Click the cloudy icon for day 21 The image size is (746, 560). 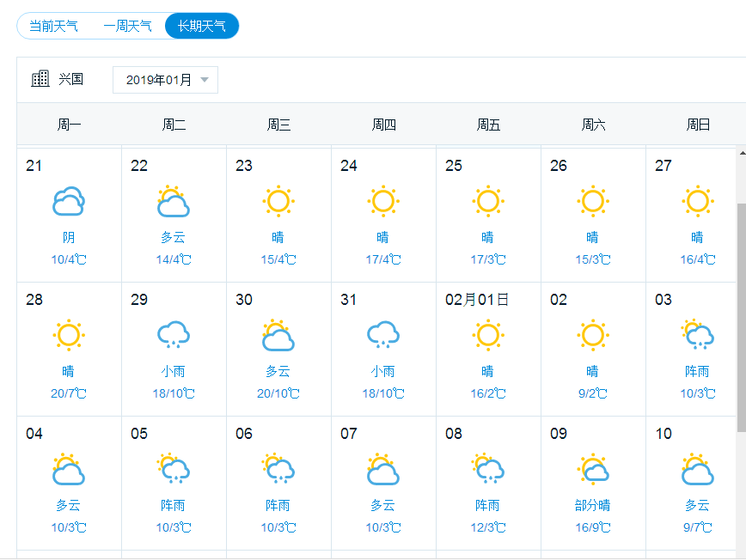69,201
